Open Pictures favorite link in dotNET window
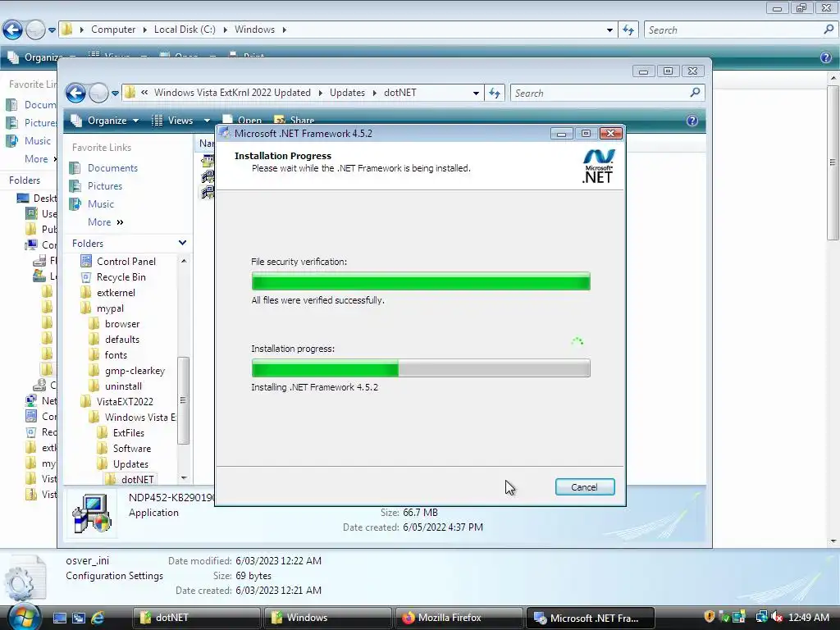Image resolution: width=840 pixels, height=630 pixels. pos(104,186)
